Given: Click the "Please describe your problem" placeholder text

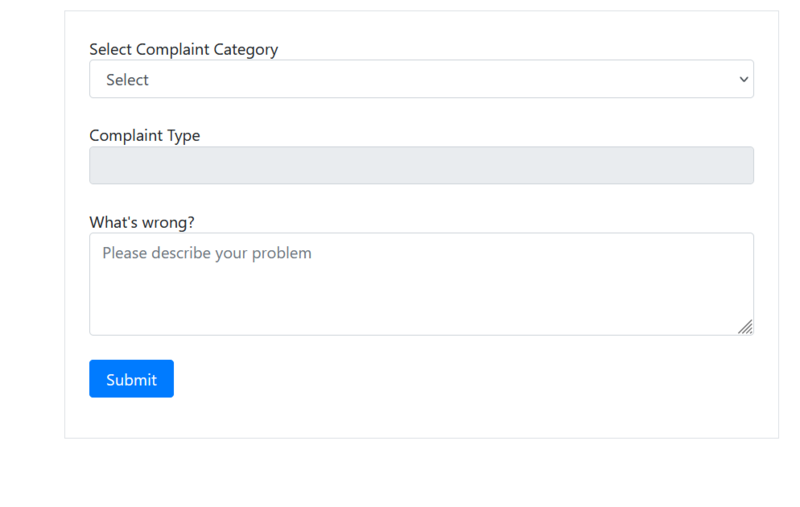Looking at the screenshot, I should pyautogui.click(x=207, y=254).
